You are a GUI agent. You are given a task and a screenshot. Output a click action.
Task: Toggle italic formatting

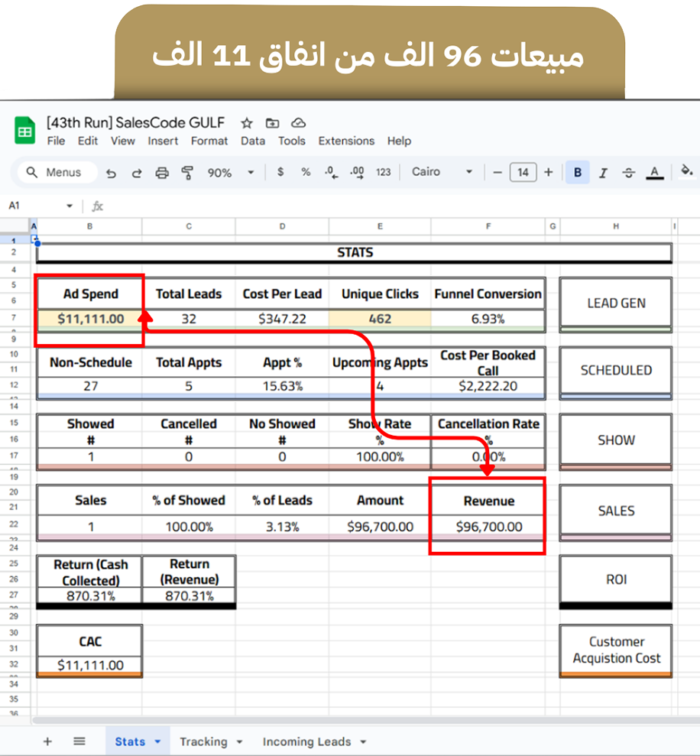click(x=603, y=173)
